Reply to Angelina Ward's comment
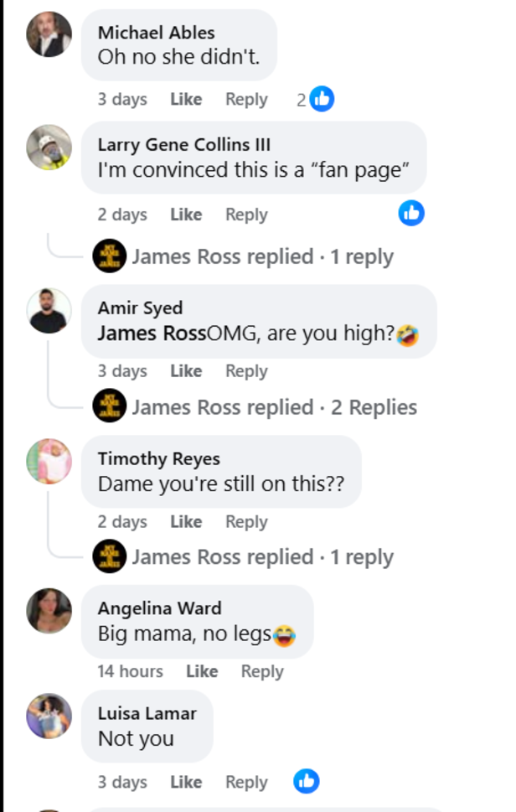This screenshot has width=516, height=812. tap(262, 671)
